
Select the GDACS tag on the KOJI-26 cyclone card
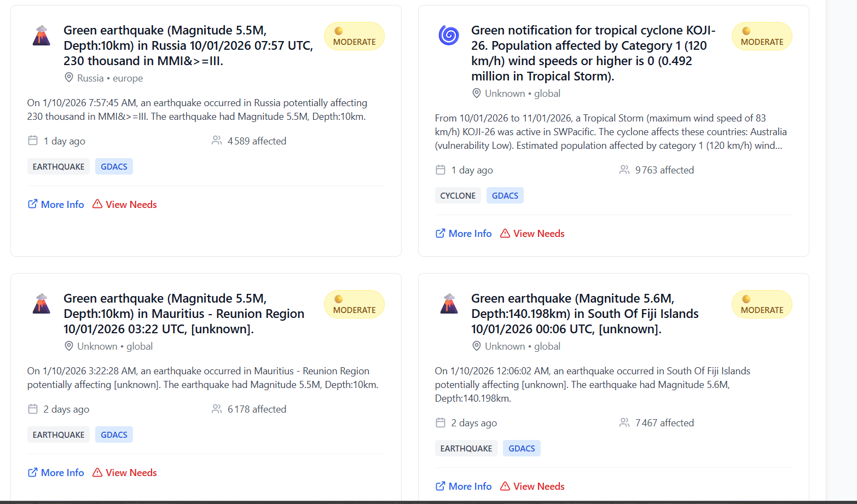point(505,195)
